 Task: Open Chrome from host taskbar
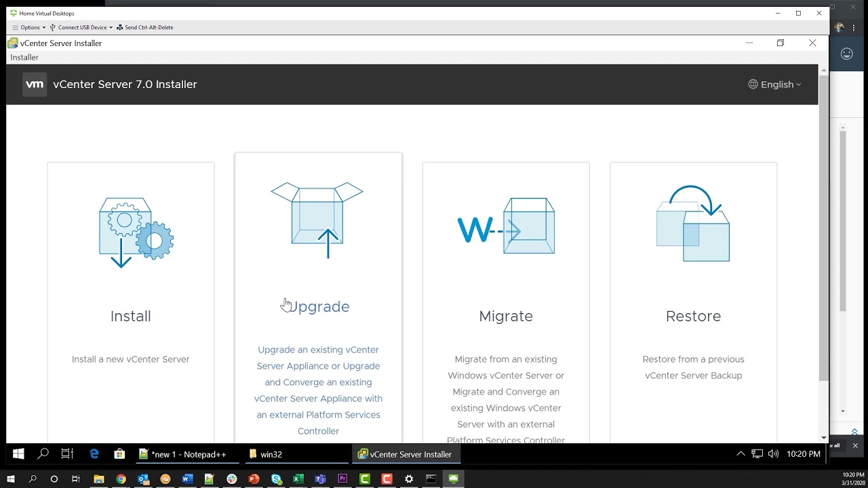[121, 479]
